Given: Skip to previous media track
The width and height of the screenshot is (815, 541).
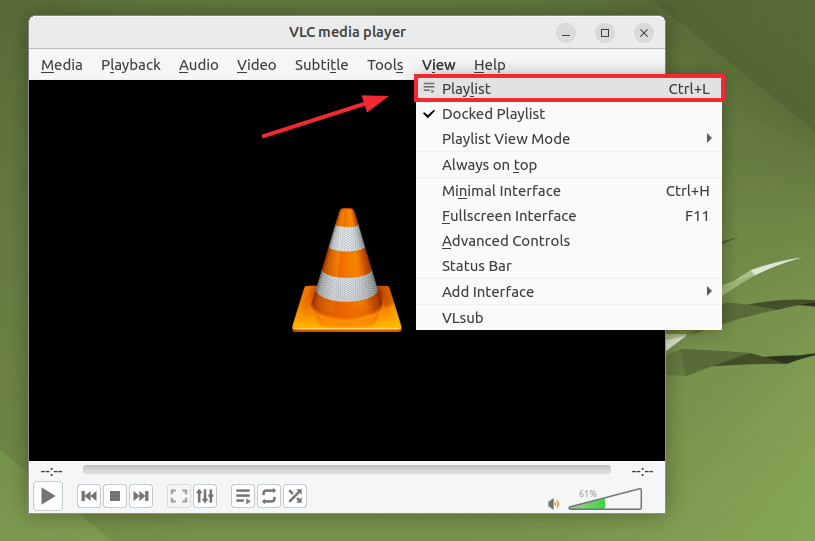Looking at the screenshot, I should coord(89,496).
